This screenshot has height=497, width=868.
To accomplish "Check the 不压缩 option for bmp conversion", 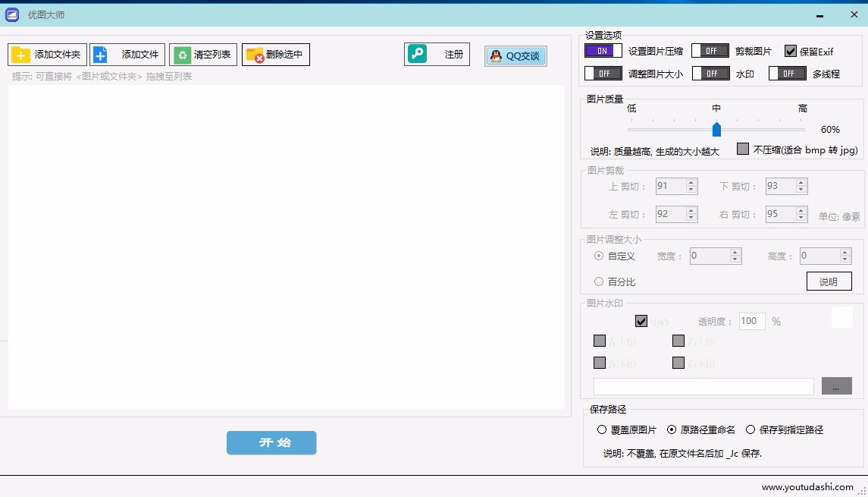I will (x=741, y=149).
